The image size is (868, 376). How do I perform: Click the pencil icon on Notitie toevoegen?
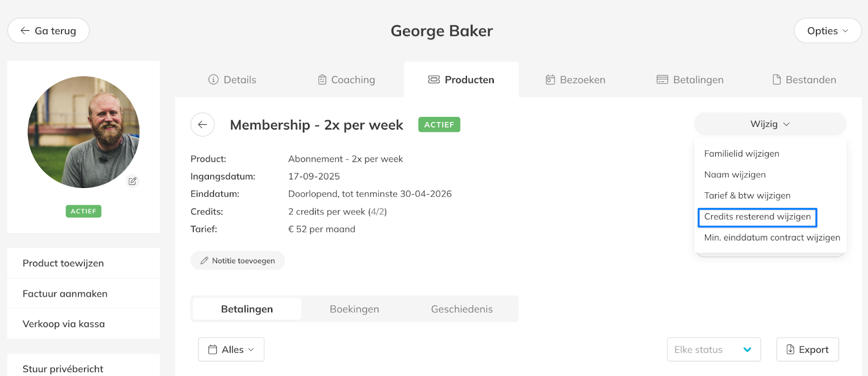click(x=205, y=261)
